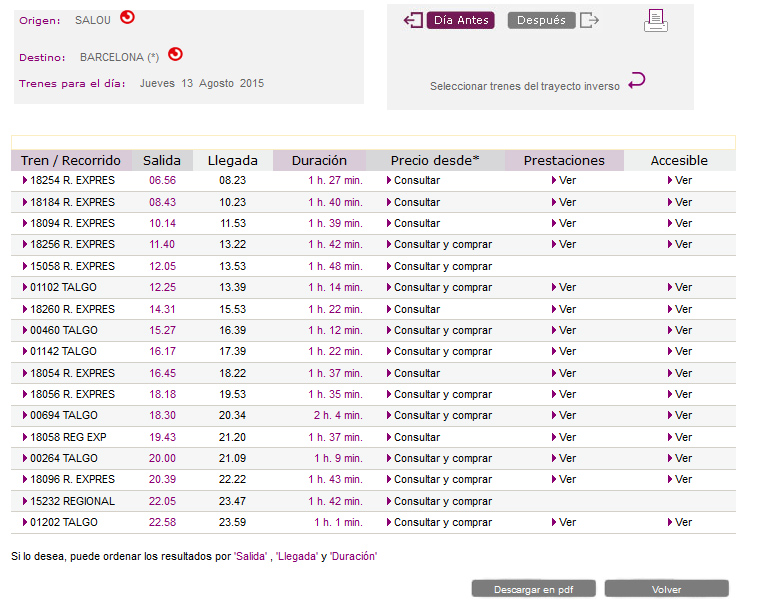Consultar y comprar the 12.25 TALGO

click(439, 288)
